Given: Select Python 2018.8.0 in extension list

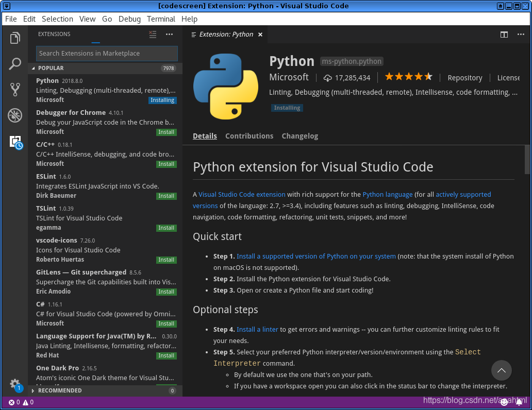Looking at the screenshot, I should click(105, 90).
